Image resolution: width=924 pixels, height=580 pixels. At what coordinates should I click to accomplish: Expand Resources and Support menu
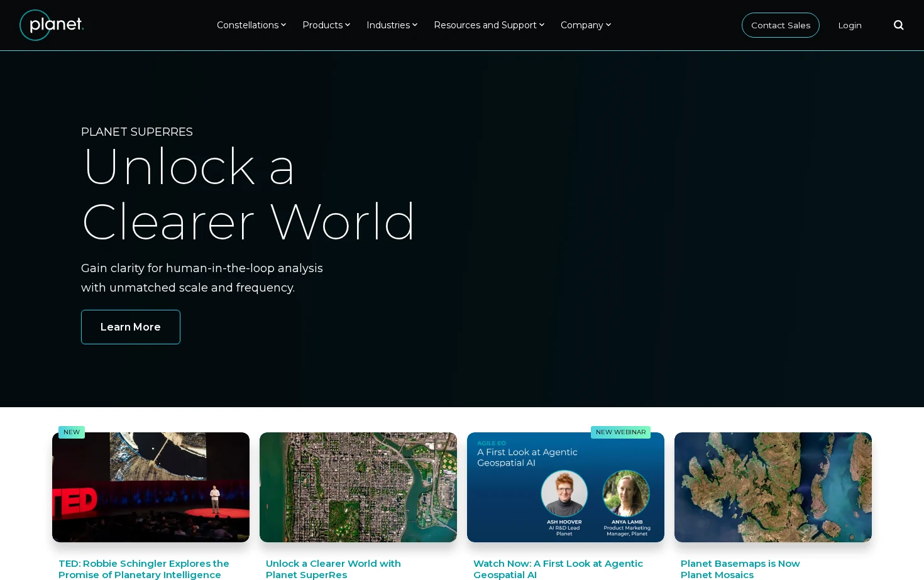click(x=489, y=25)
